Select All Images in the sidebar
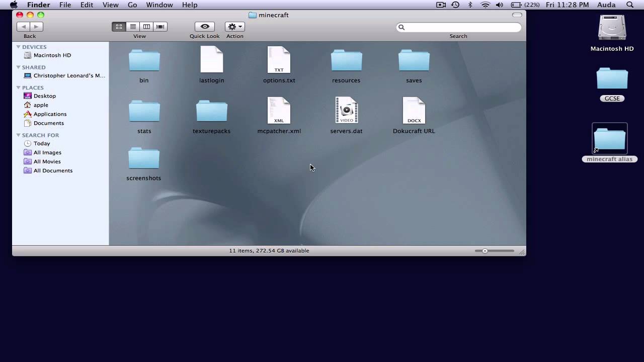 [47, 152]
